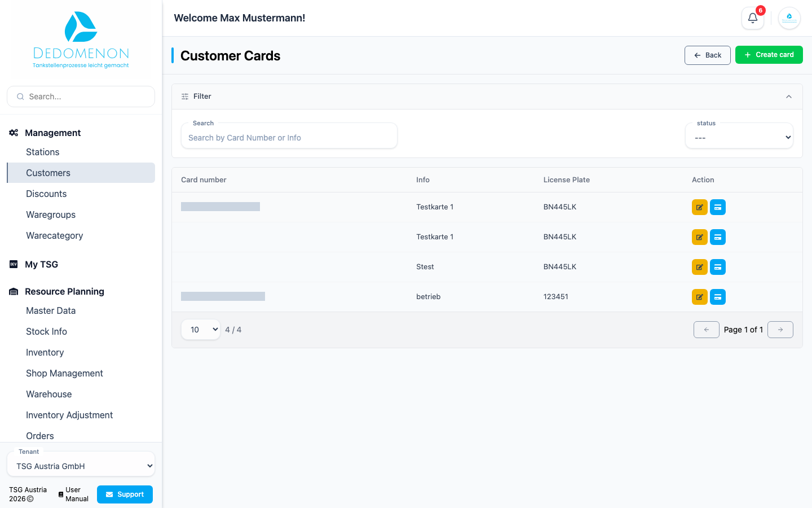Screen dimensions: 812x508
Task: Go to the previous page arrow
Action: pyautogui.click(x=707, y=330)
